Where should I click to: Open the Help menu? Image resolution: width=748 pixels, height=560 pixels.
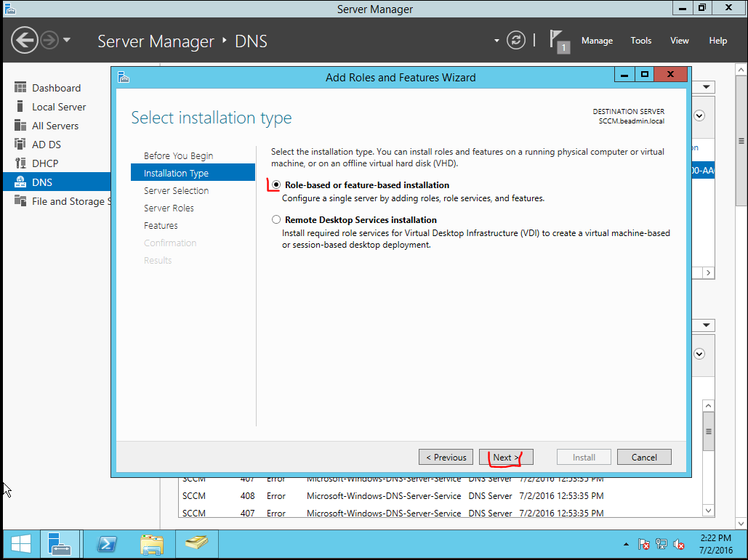click(717, 41)
